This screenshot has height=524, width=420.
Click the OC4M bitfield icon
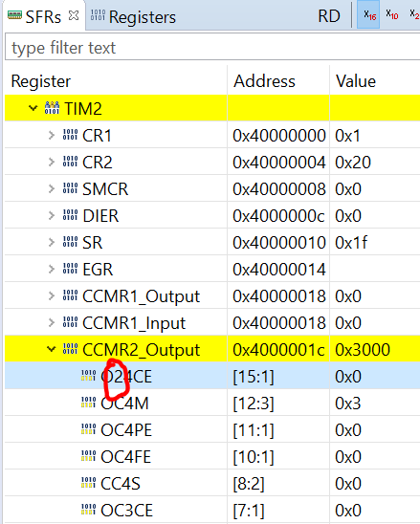pyautogui.click(x=89, y=402)
